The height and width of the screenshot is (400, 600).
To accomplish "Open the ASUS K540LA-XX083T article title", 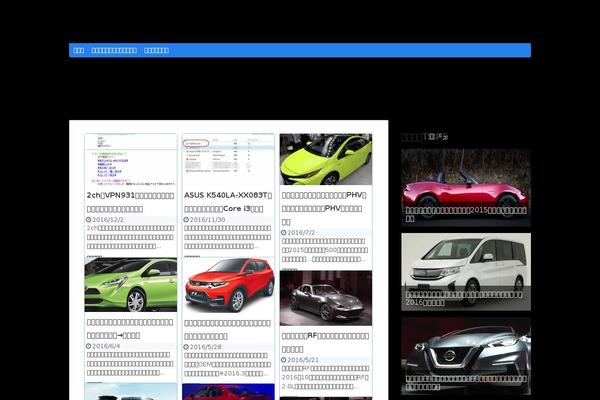I will click(x=228, y=201).
